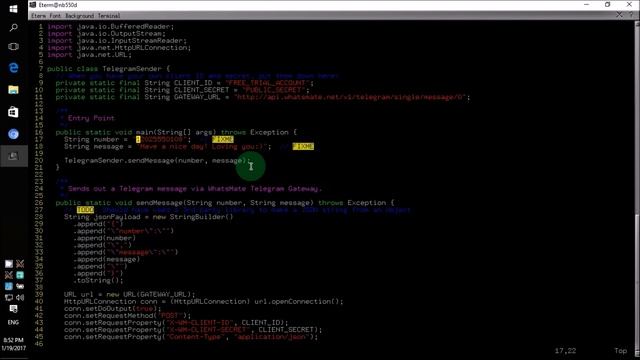The image size is (640, 360).
Task: Click 'java.net.HttpURLConnection' import text
Action: click(132, 47)
